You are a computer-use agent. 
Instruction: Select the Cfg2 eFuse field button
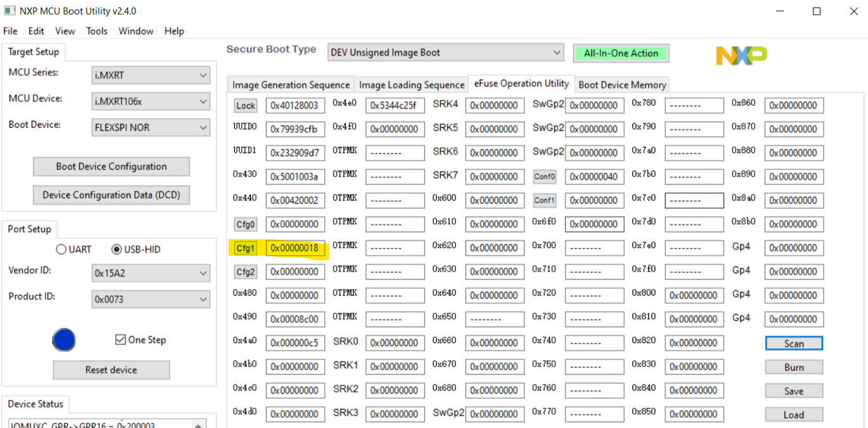click(x=245, y=271)
